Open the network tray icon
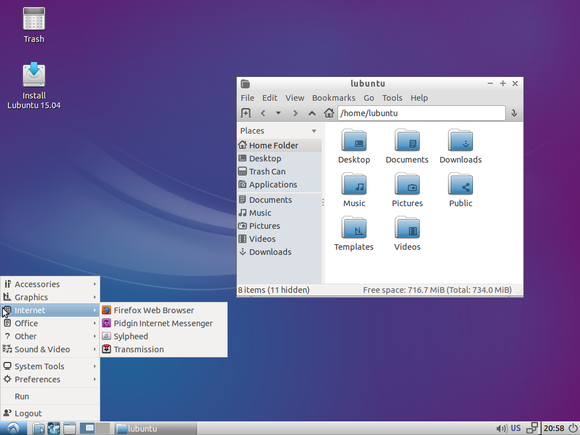 (x=532, y=428)
